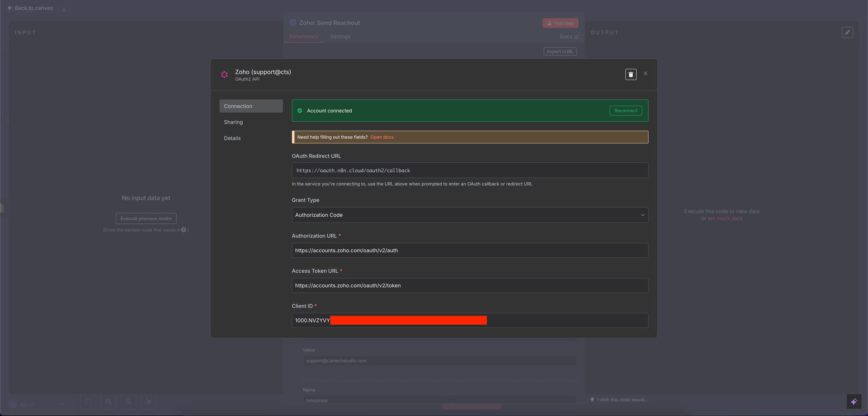Click the support@cartechstudio.com value field
This screenshot has width=868, height=416.
pyautogui.click(x=439, y=361)
